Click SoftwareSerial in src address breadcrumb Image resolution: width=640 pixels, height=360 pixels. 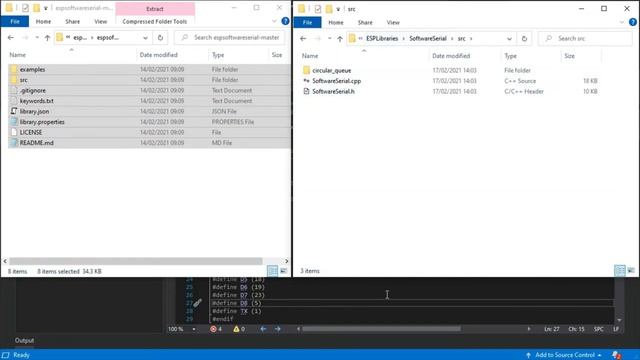pos(428,38)
